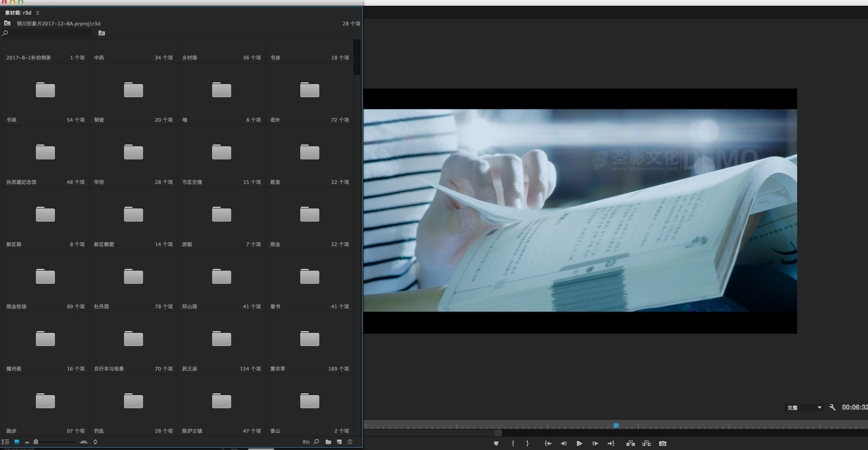Step forward one frame
Screen dimensions: 868x450
point(595,444)
